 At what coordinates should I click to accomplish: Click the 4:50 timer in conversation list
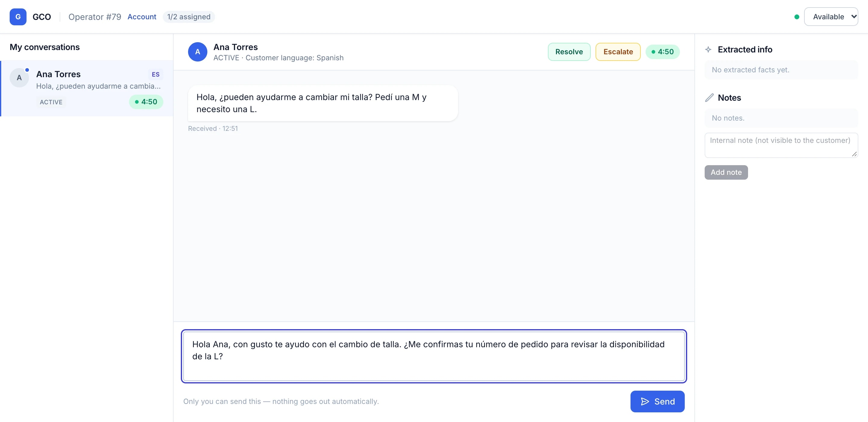[x=146, y=102]
